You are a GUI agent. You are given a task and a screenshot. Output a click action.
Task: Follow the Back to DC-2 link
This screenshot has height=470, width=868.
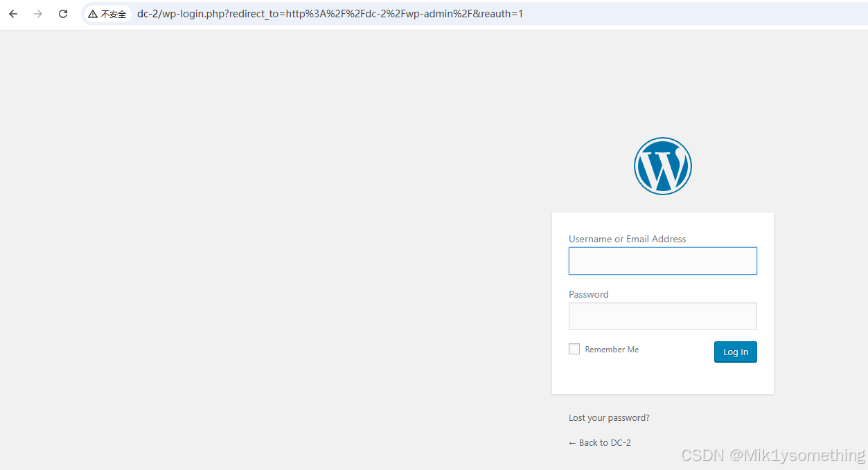click(x=600, y=442)
